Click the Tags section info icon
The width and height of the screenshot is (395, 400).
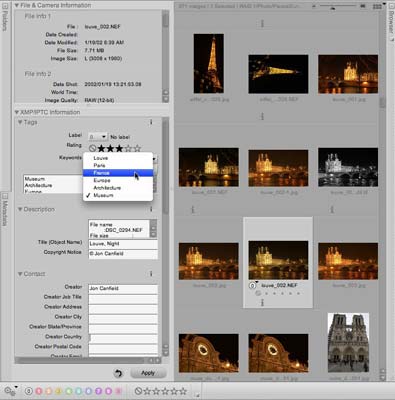pos(151,122)
